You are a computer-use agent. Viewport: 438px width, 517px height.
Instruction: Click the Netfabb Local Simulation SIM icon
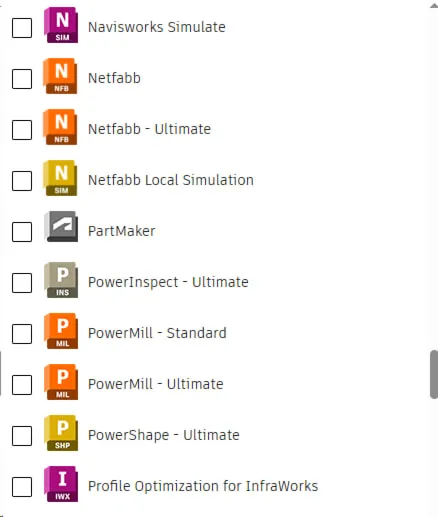point(60,178)
